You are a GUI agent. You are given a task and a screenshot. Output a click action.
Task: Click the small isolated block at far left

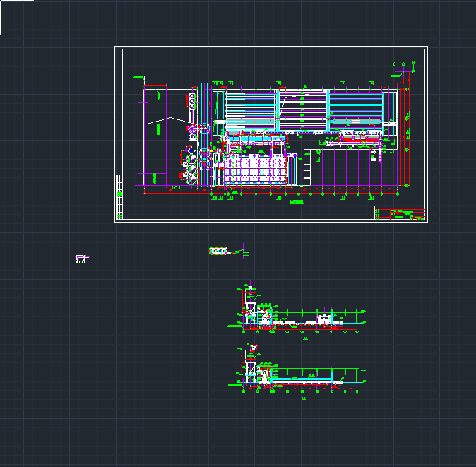[x=82, y=259]
